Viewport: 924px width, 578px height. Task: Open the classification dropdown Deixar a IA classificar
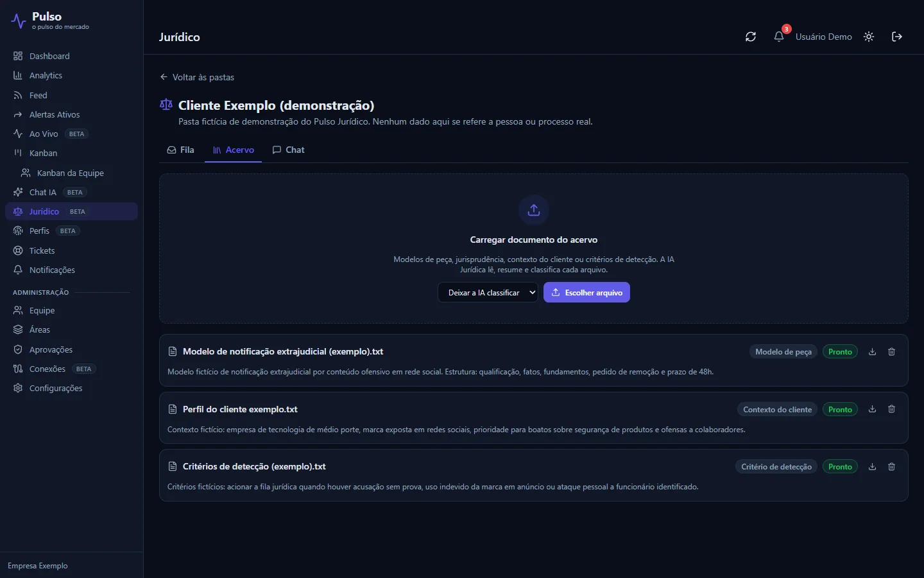(x=488, y=292)
